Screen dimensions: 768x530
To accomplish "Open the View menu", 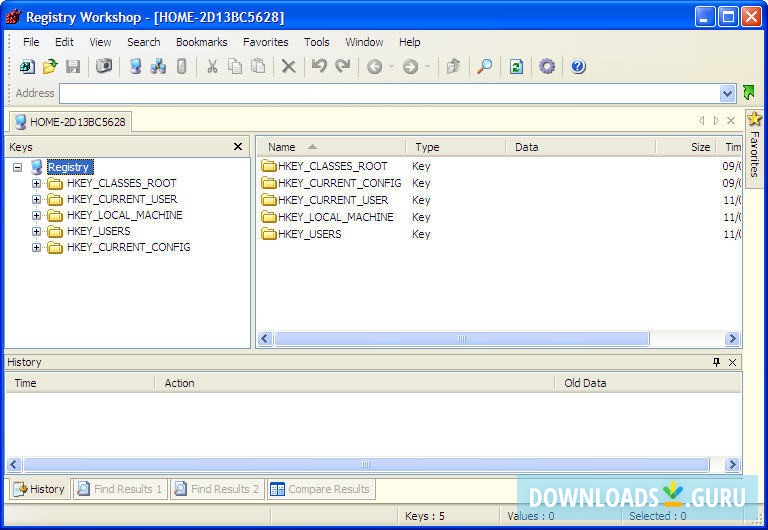I will (100, 42).
